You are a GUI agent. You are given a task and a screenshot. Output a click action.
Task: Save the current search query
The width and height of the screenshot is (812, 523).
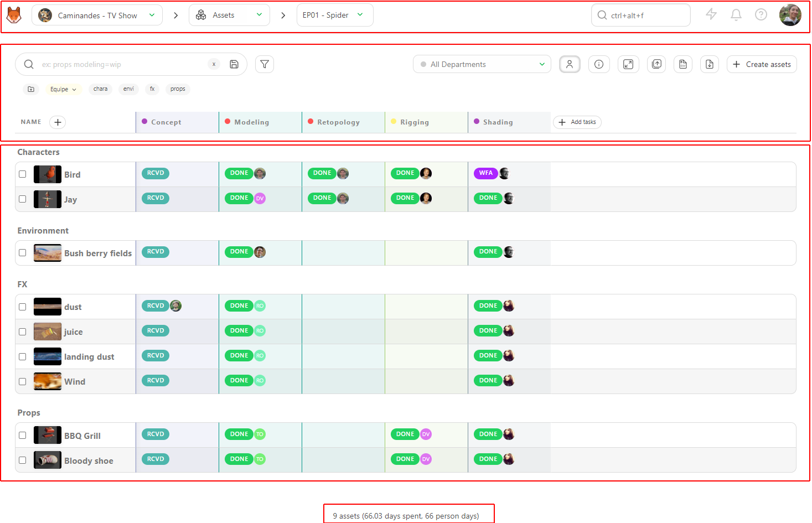coord(234,64)
